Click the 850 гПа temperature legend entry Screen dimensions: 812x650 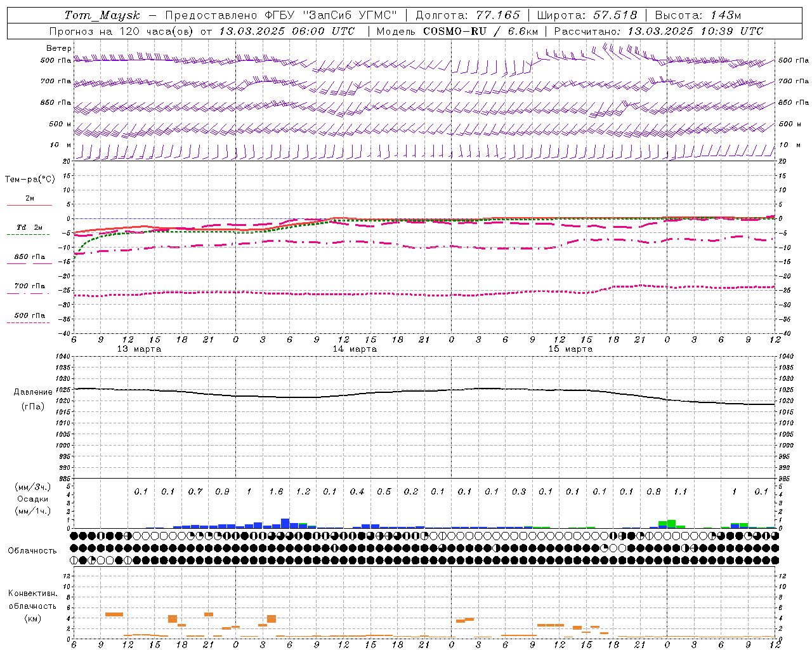coord(29,256)
